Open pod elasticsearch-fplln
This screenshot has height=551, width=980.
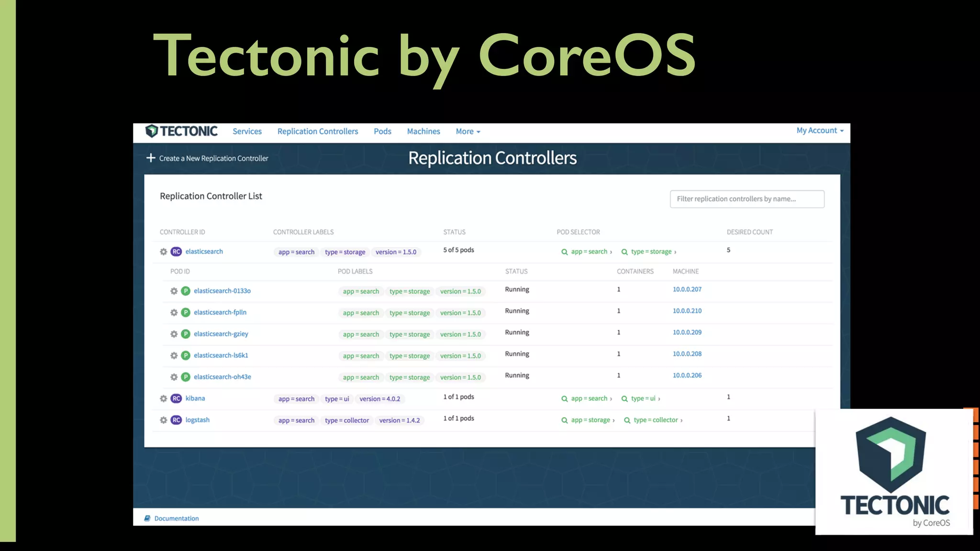[220, 312]
